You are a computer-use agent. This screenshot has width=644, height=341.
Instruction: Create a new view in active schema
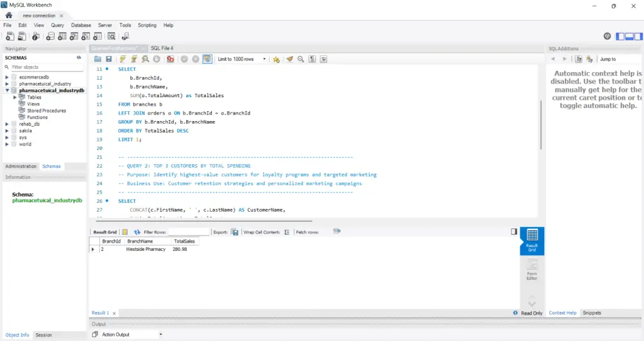(x=74, y=37)
